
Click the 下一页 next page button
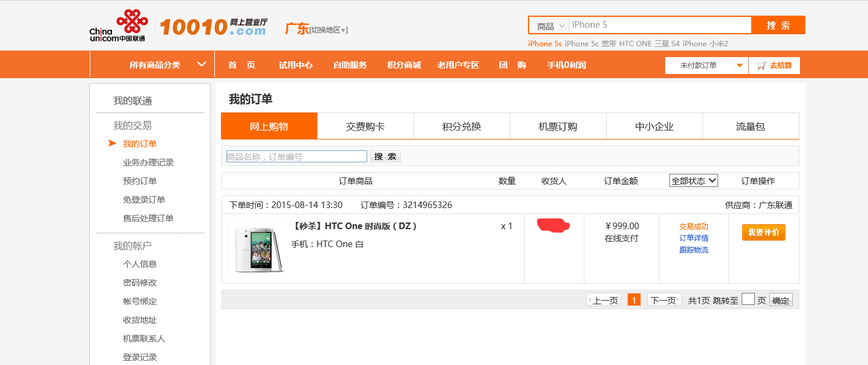[x=665, y=300]
